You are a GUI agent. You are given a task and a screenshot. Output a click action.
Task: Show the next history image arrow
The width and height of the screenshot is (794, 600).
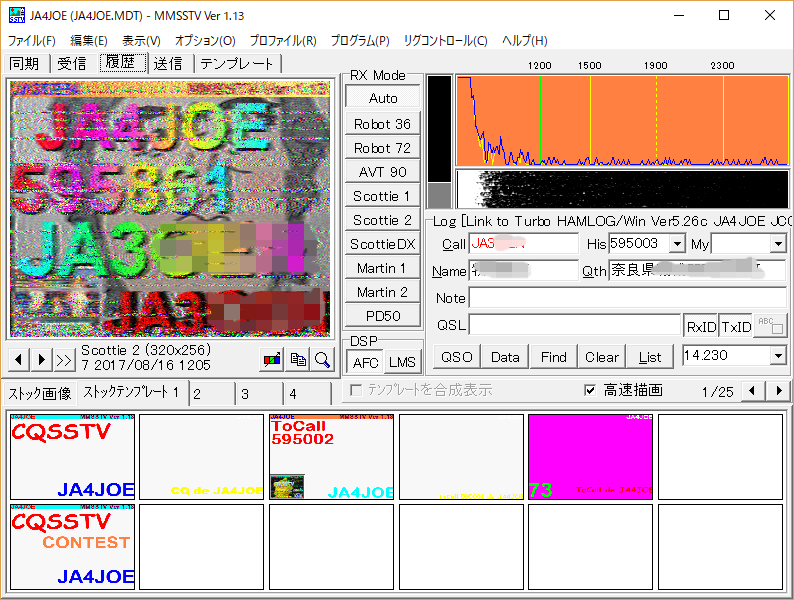pos(42,360)
